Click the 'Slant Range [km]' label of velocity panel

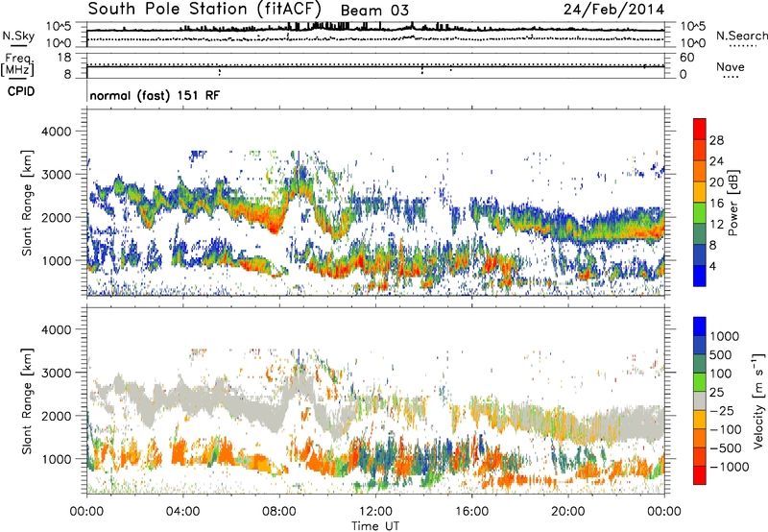click(27, 400)
